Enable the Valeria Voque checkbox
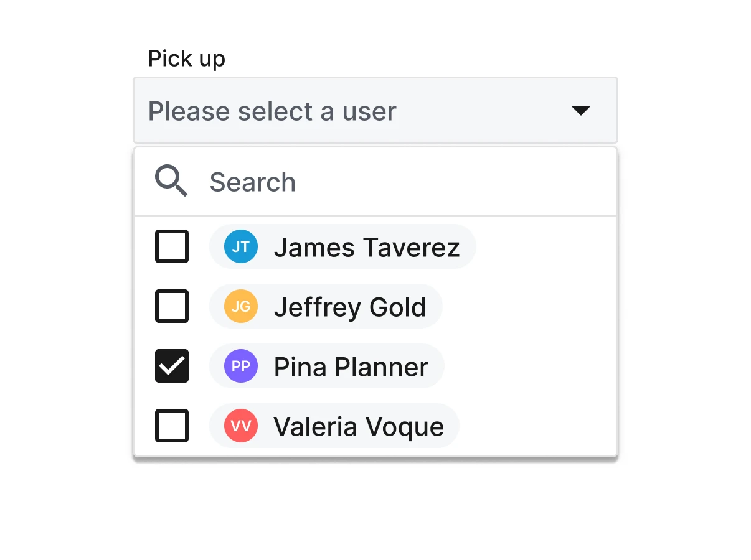This screenshot has height=560, width=751. [172, 426]
